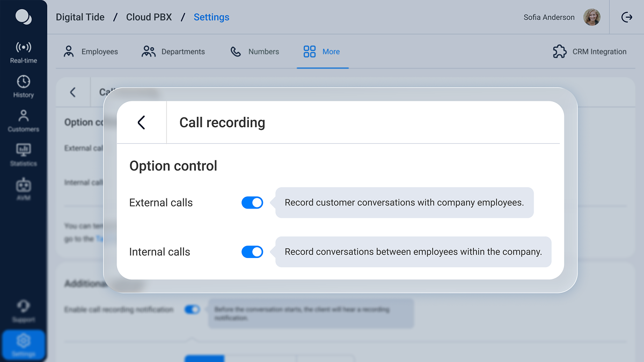Click the CRM Integration puzzle icon

[560, 51]
